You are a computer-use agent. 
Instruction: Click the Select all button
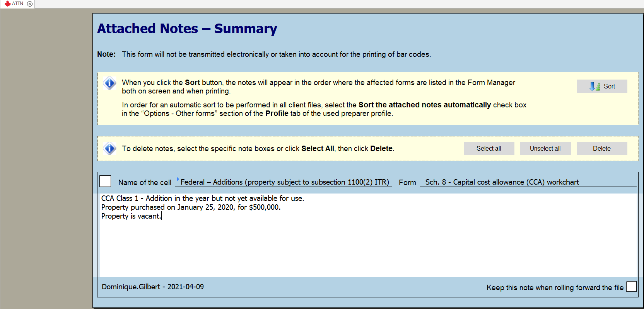489,149
